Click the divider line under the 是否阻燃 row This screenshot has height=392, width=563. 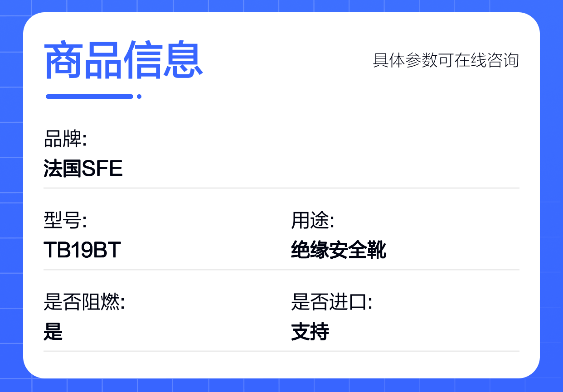tap(281, 351)
